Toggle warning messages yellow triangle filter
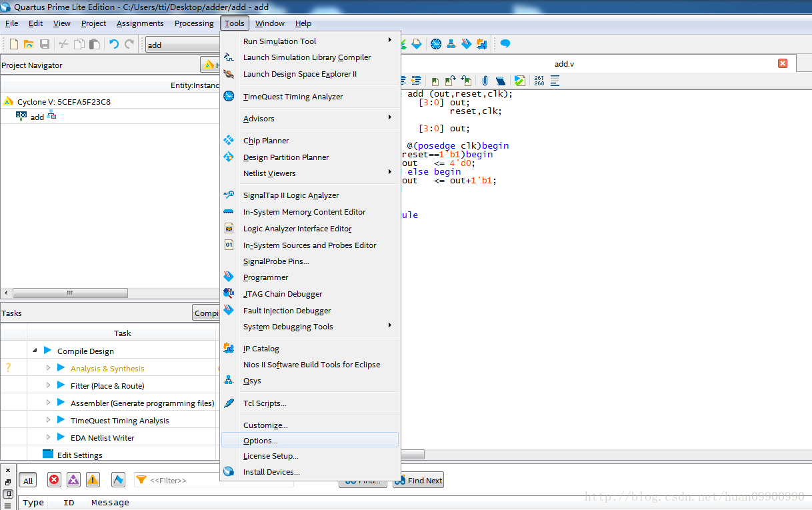This screenshot has height=510, width=812. tap(93, 480)
